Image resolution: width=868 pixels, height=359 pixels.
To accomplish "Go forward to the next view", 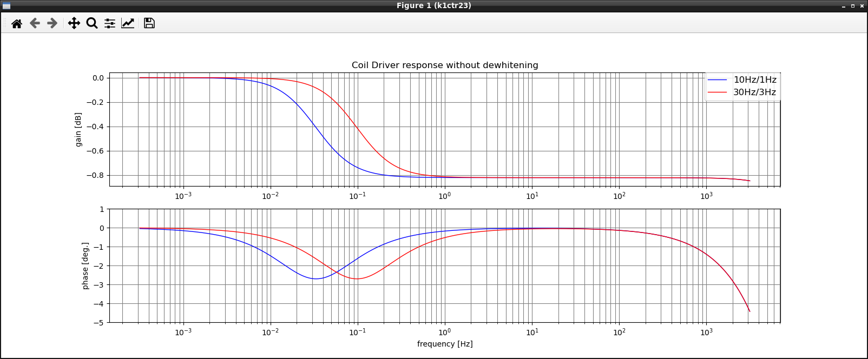I will (x=52, y=23).
